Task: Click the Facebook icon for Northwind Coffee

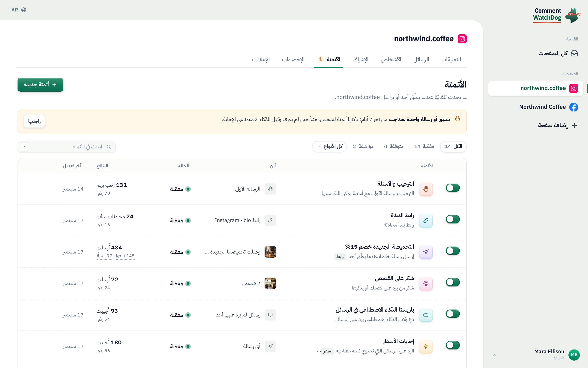Action: click(574, 107)
